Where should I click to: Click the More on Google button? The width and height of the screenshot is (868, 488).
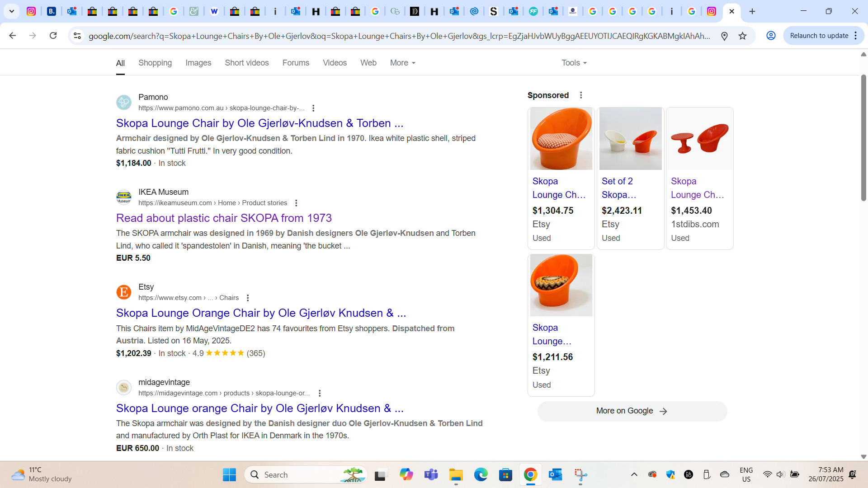pos(632,411)
